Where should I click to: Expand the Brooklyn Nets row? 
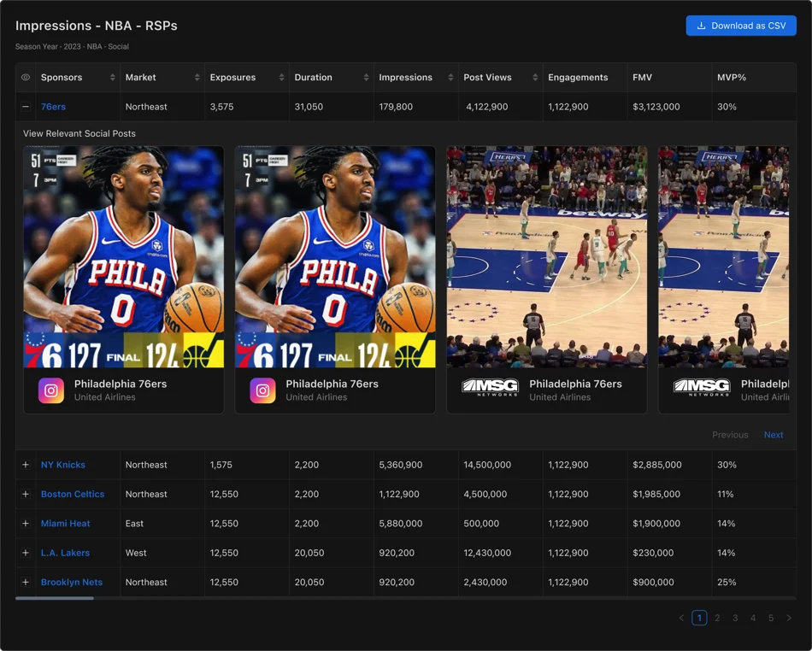point(26,582)
